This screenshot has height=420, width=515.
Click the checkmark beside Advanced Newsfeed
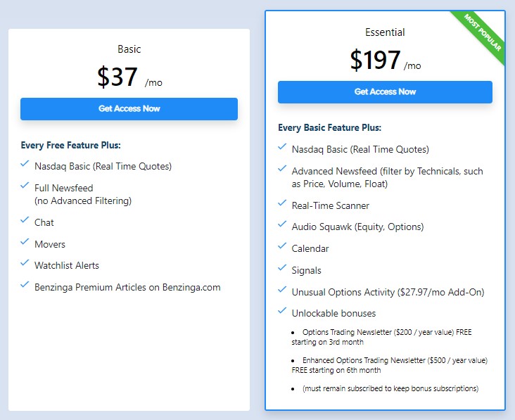283,170
